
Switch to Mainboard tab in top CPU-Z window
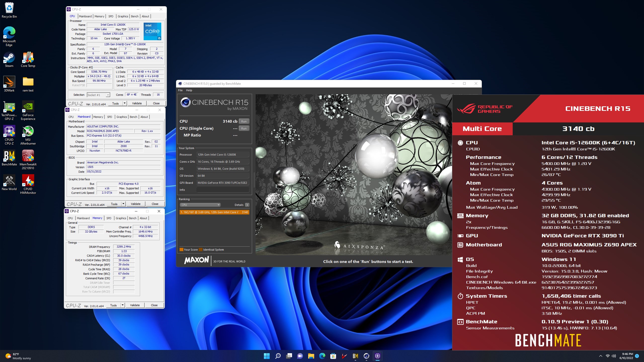pos(85,16)
